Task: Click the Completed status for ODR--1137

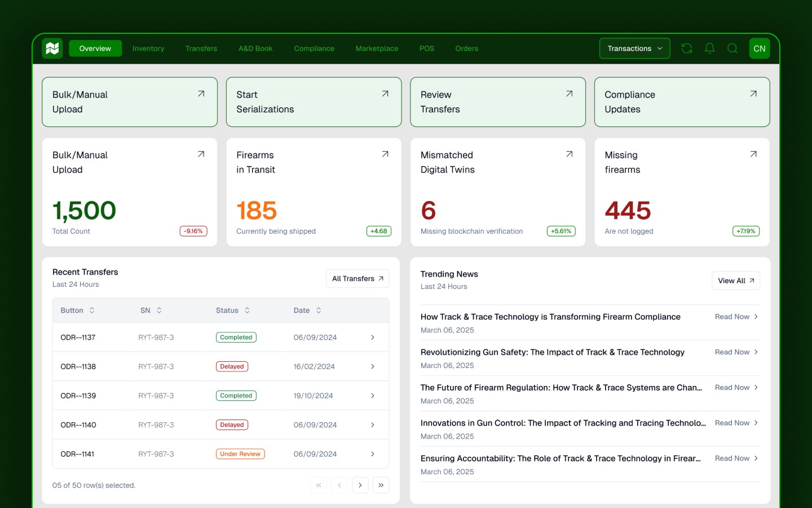Action: [236, 338]
